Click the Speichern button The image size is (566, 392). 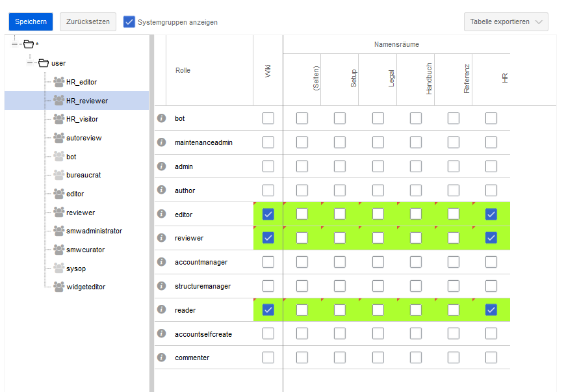(31, 21)
